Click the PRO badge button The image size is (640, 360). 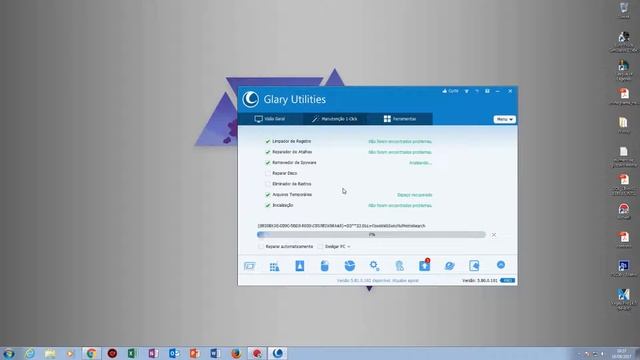tap(507, 280)
